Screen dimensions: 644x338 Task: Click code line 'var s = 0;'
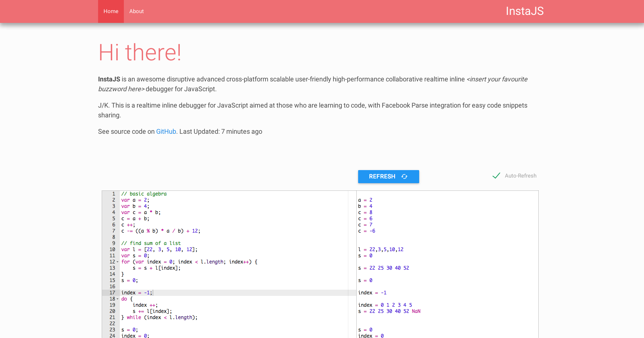pos(135,256)
